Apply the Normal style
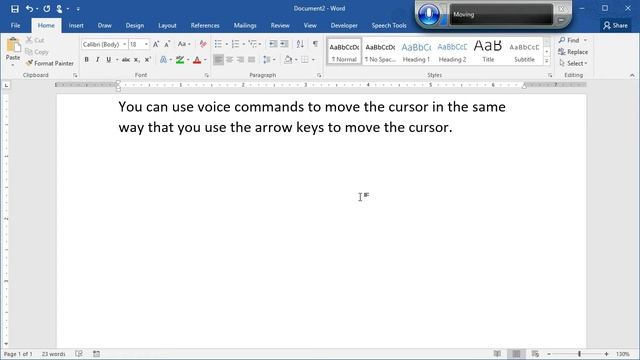This screenshot has height=360, width=640. 344,51
